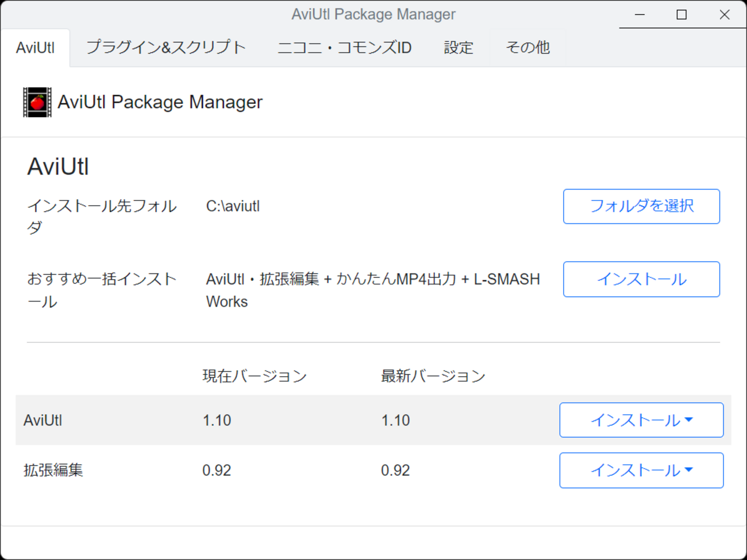
Task: Click AviUtl's current version 1.10
Action: tap(217, 420)
